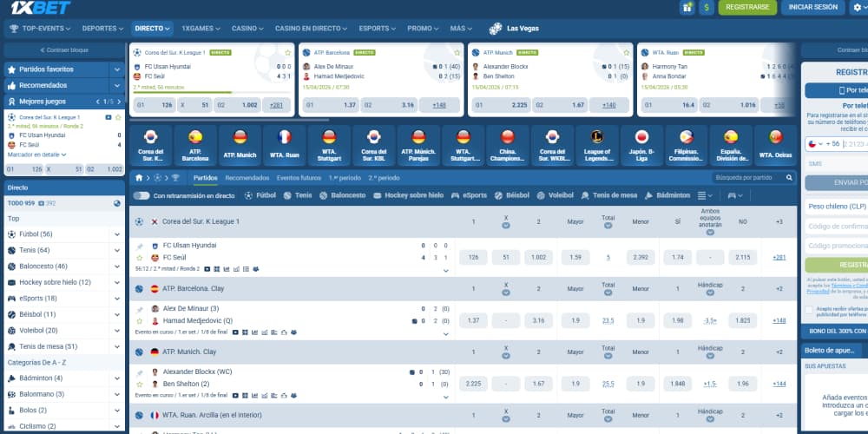
Task: Click the trophy icon in breadcrumb
Action: 175,178
